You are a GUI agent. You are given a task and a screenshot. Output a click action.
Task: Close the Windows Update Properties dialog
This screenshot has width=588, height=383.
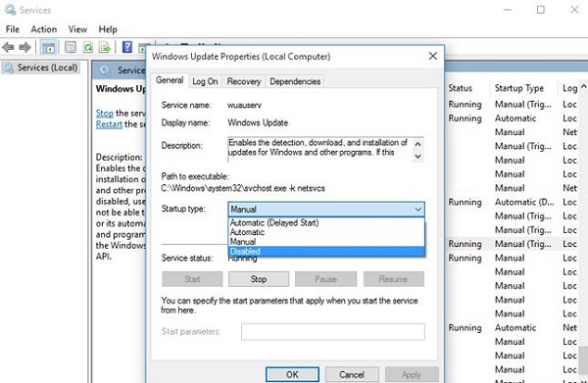pos(433,56)
